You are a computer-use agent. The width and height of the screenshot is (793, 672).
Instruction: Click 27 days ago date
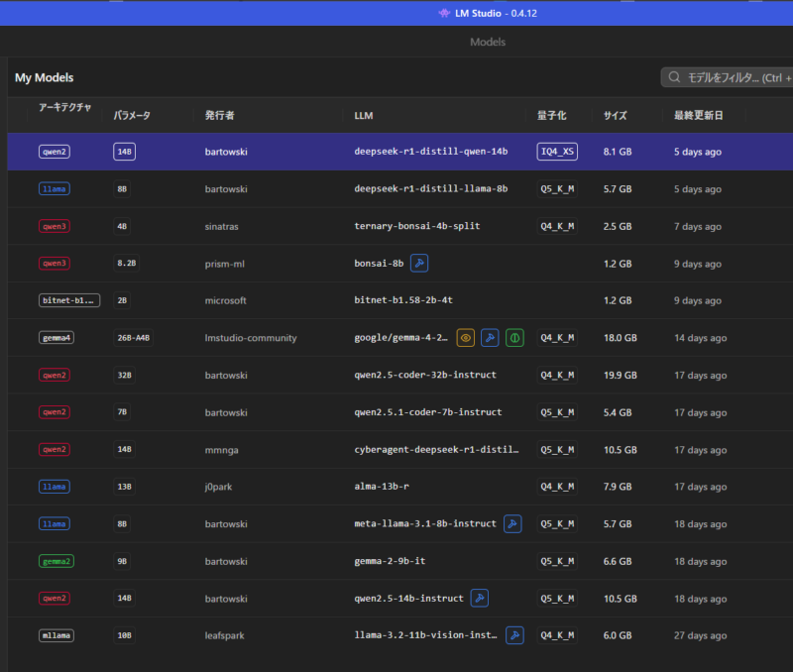pyautogui.click(x=701, y=635)
